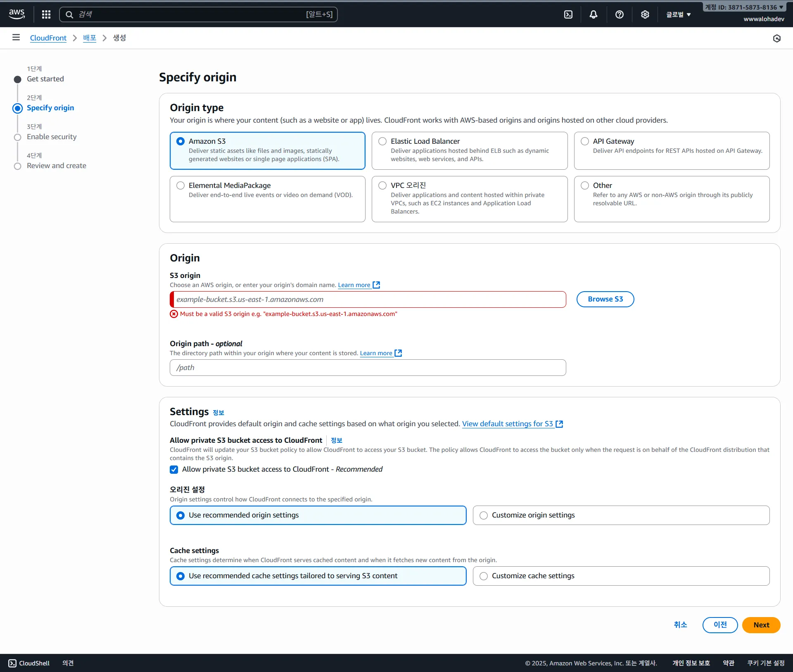Go to Get started wizard step
Viewport: 793px width, 672px height.
[x=45, y=79]
